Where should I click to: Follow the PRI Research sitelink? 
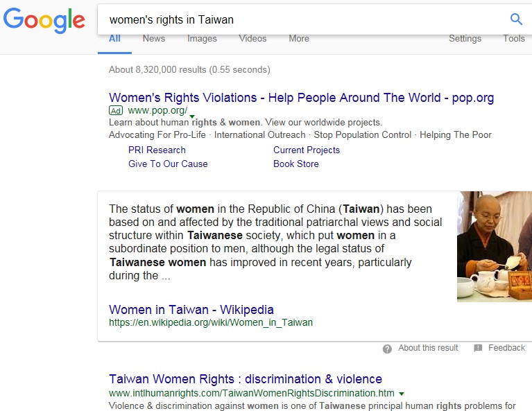[x=157, y=150]
